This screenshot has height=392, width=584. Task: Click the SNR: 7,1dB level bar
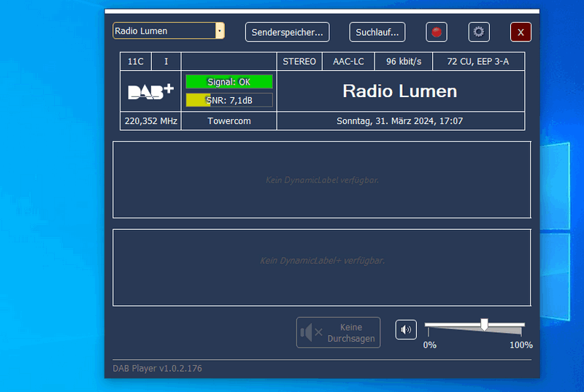[229, 100]
